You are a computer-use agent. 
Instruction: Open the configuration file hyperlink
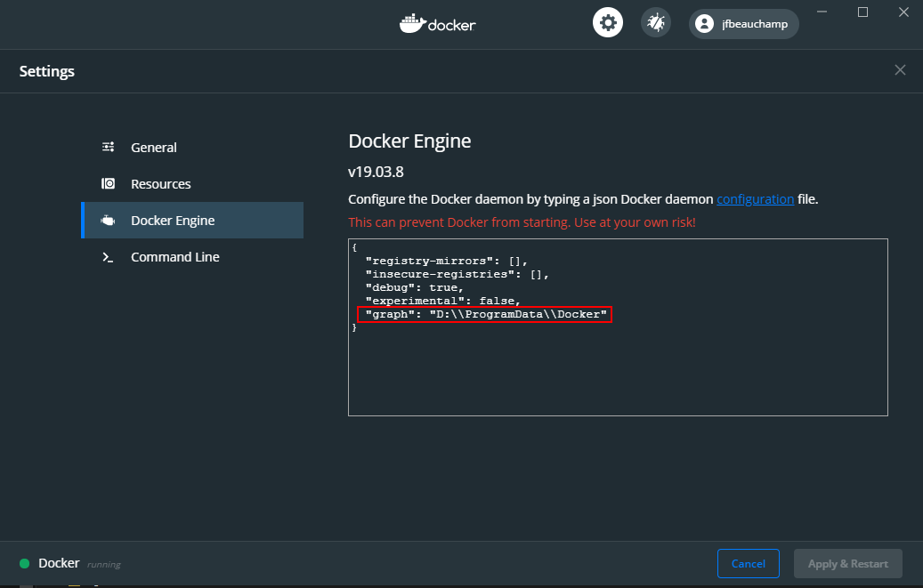click(755, 199)
